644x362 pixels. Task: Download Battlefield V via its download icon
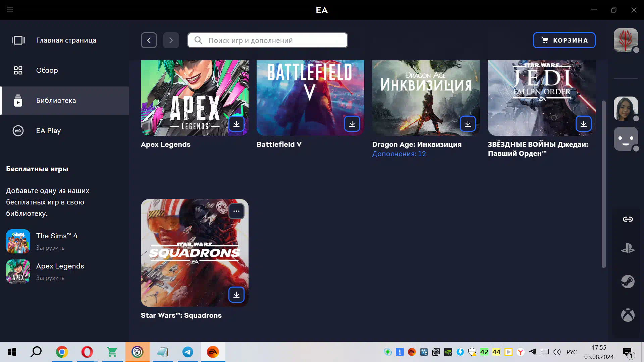coord(352,124)
